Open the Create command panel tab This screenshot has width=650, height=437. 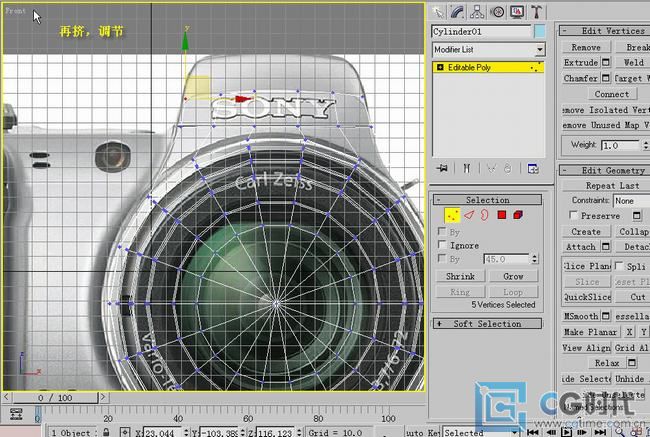pos(438,12)
